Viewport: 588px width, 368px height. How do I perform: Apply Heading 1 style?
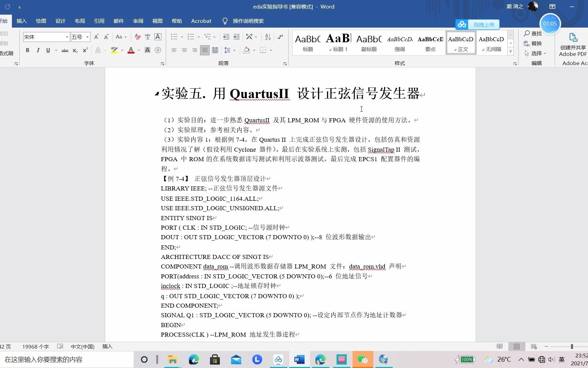pyautogui.click(x=338, y=42)
